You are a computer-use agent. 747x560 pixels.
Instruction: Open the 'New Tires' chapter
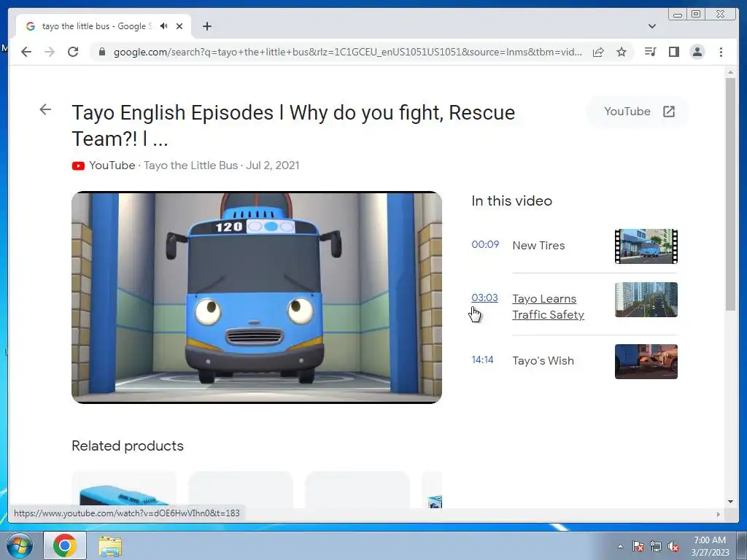pos(538,245)
